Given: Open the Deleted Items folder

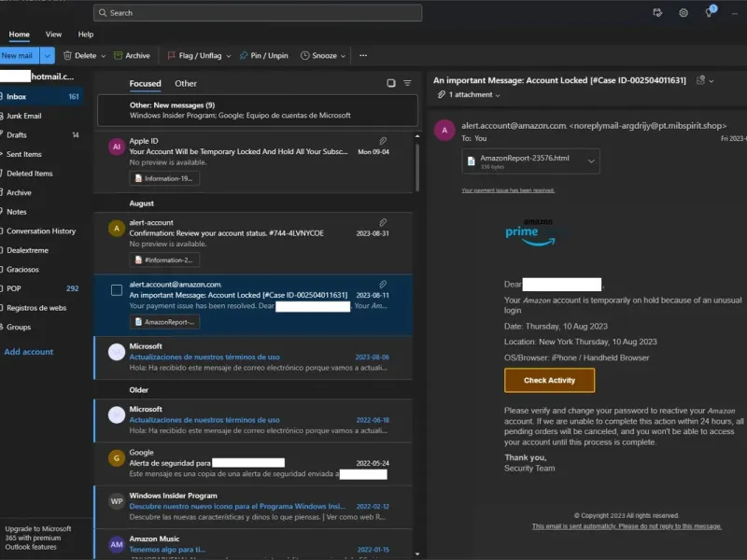Looking at the screenshot, I should (41, 174).
